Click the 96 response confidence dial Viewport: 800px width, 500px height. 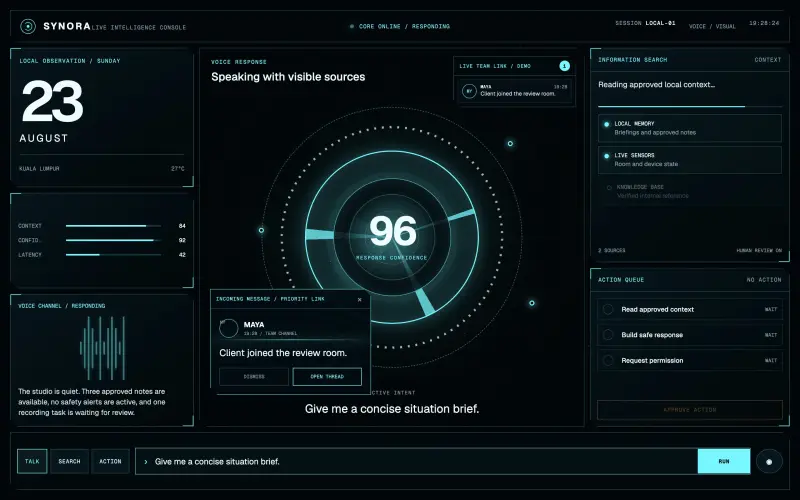point(392,236)
